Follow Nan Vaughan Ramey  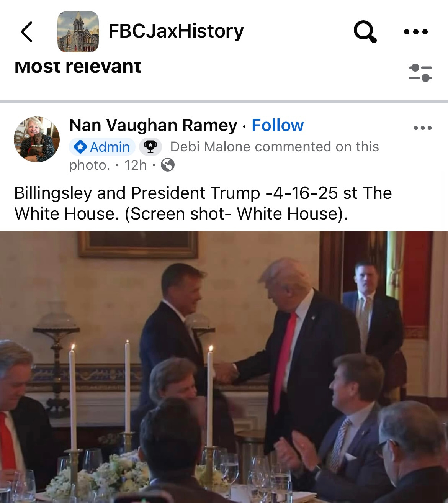278,125
